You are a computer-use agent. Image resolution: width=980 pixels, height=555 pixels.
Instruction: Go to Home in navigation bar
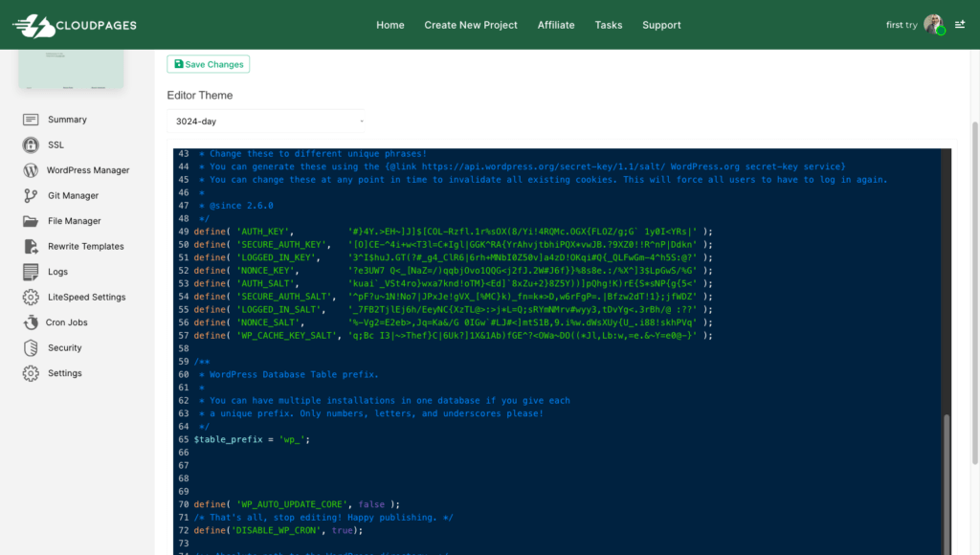click(x=390, y=25)
